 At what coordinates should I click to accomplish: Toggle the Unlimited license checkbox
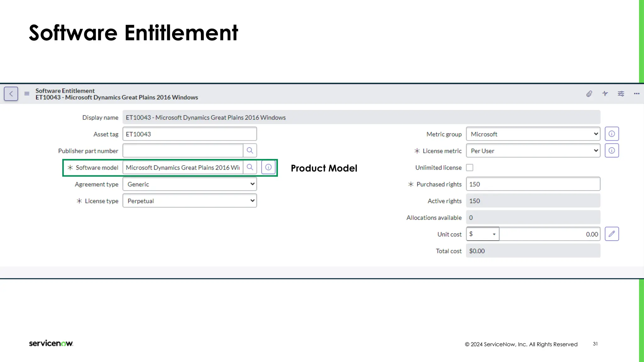469,167
